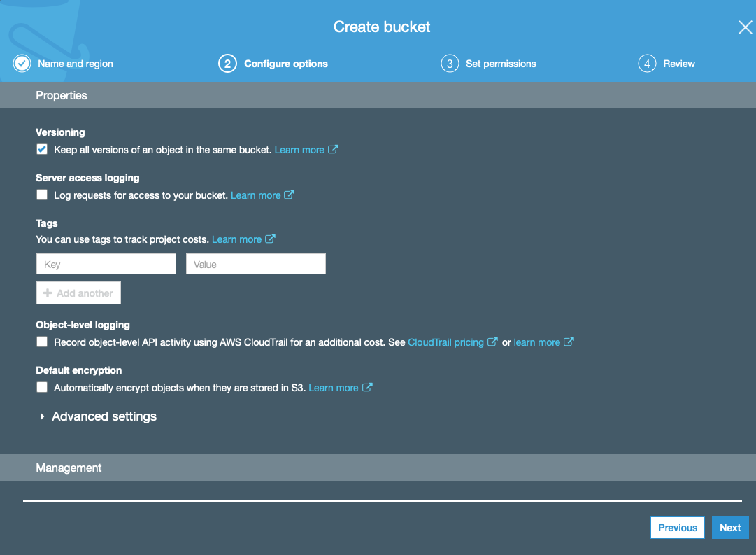Click external link icon beside Default encryption Learn more
Image resolution: width=756 pixels, height=555 pixels.
coord(367,388)
